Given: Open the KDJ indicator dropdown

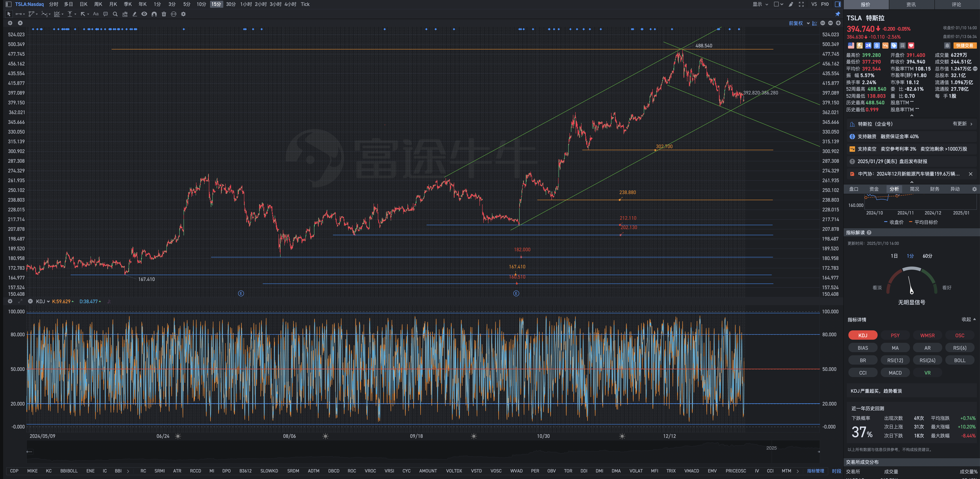Looking at the screenshot, I should (43, 301).
